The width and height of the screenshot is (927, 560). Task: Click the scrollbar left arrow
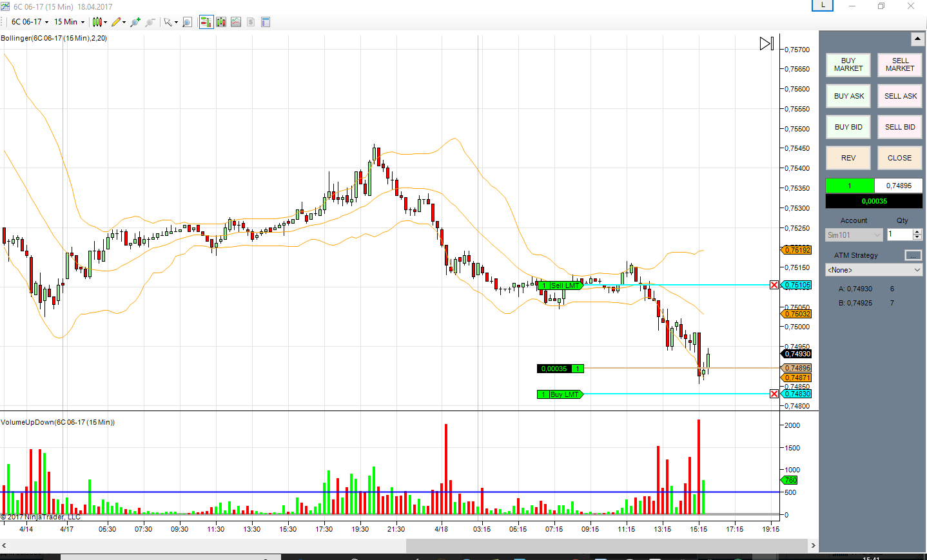pyautogui.click(x=5, y=545)
